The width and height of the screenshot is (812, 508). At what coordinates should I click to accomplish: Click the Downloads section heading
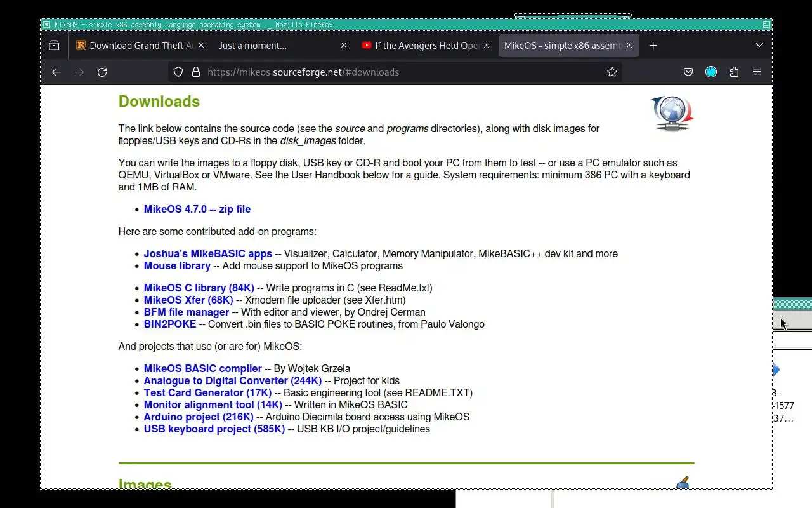(159, 102)
